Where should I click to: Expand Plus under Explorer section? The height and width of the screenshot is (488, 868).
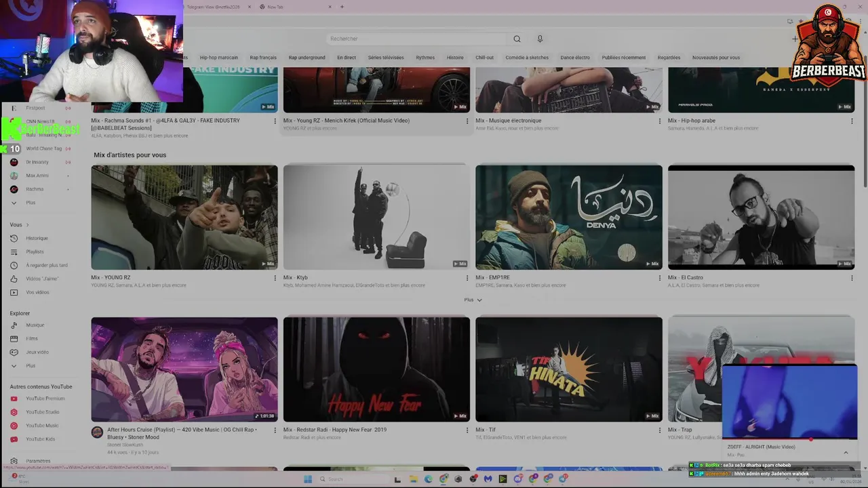(31, 366)
